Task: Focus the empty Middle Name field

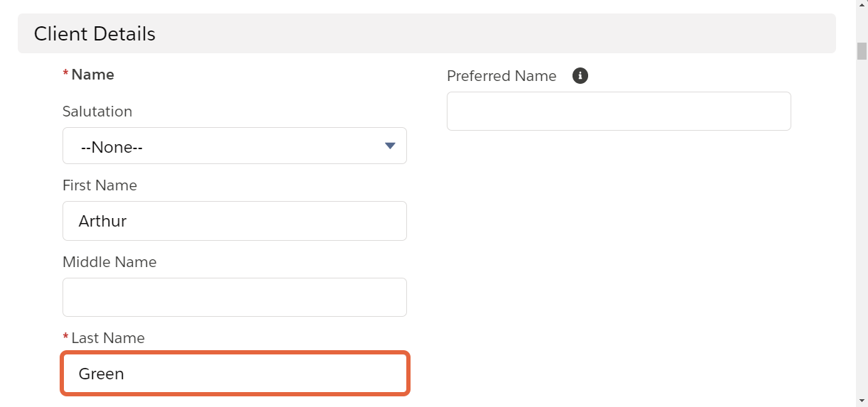Action: pyautogui.click(x=234, y=297)
